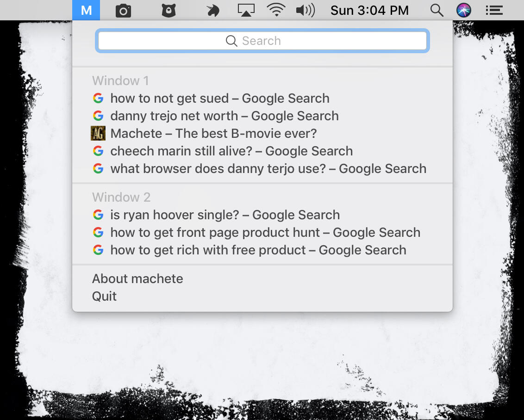Choose About machete menu item
The height and width of the screenshot is (420, 524).
[137, 279]
